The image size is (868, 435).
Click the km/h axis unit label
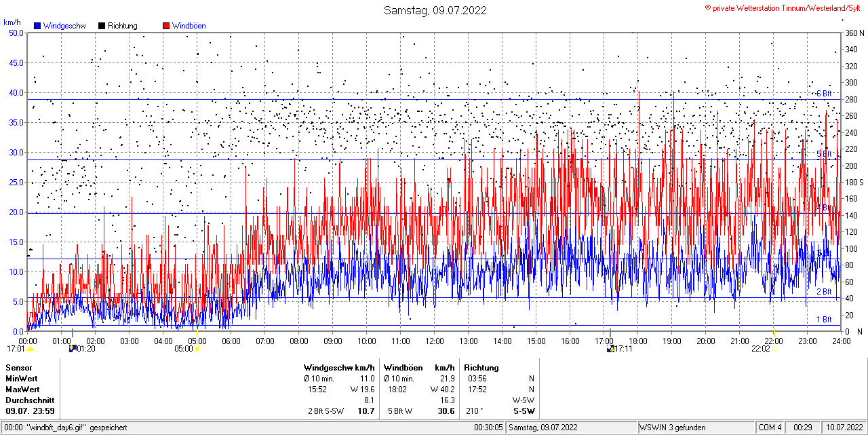point(12,22)
